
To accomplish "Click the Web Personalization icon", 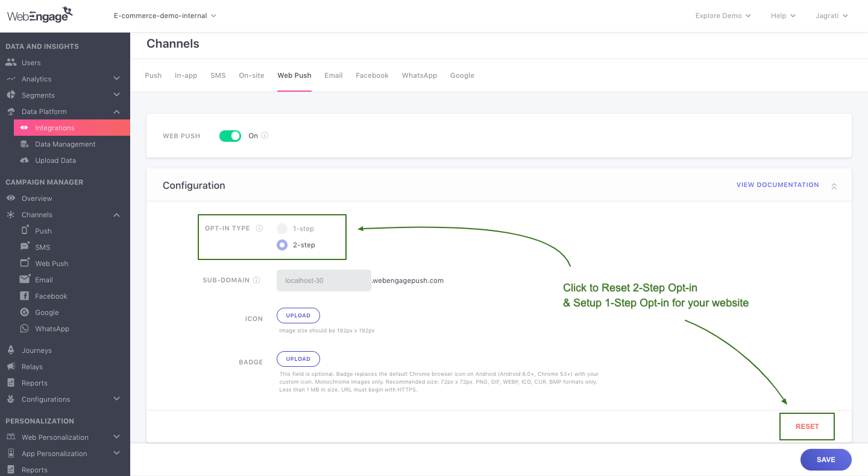I will click(x=11, y=437).
